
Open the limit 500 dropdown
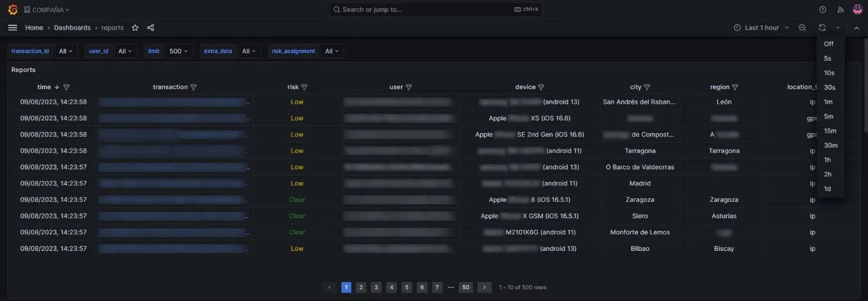pos(178,51)
